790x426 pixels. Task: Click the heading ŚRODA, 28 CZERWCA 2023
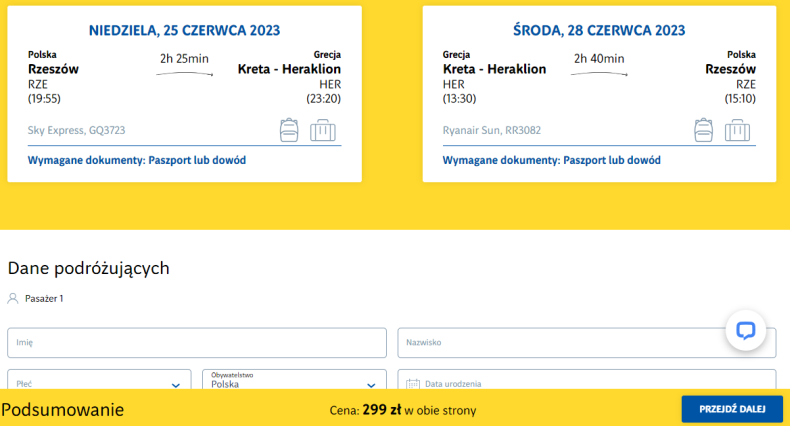(599, 30)
